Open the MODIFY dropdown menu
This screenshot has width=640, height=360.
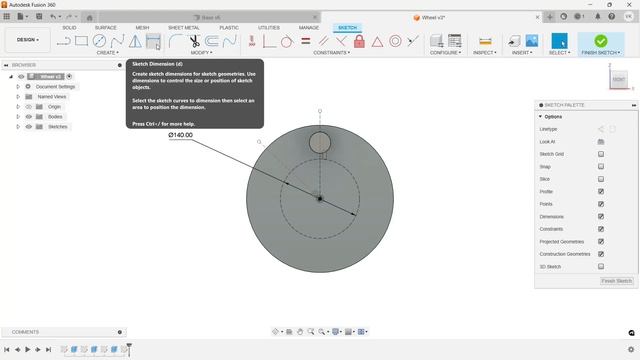point(201,53)
